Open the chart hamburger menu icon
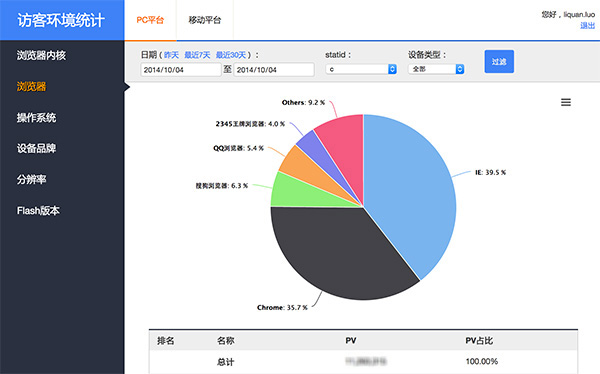The height and width of the screenshot is (374, 600). point(566,102)
